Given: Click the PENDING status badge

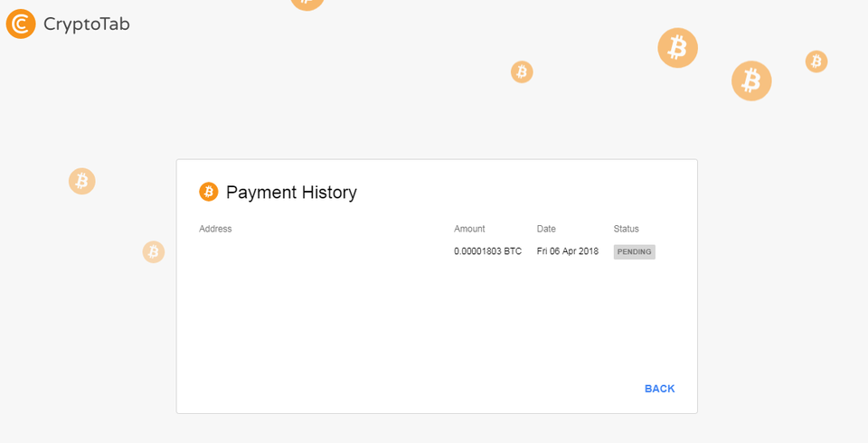Looking at the screenshot, I should [x=634, y=251].
